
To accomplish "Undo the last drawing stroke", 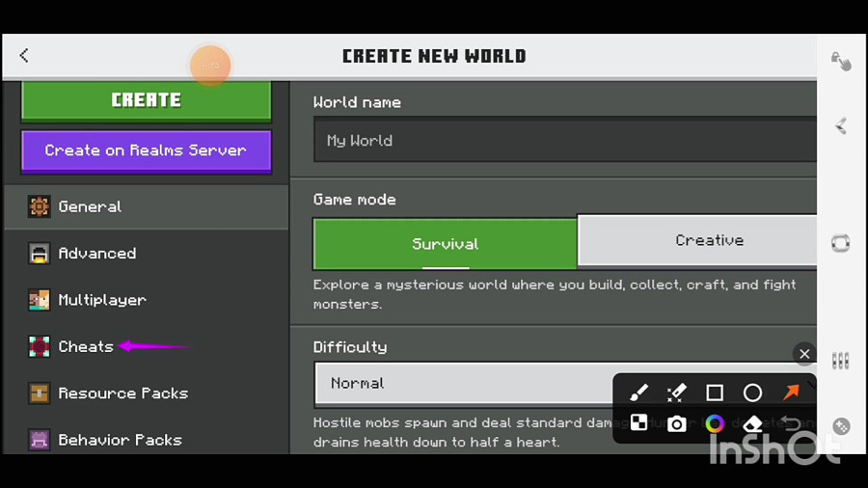I will tap(791, 423).
